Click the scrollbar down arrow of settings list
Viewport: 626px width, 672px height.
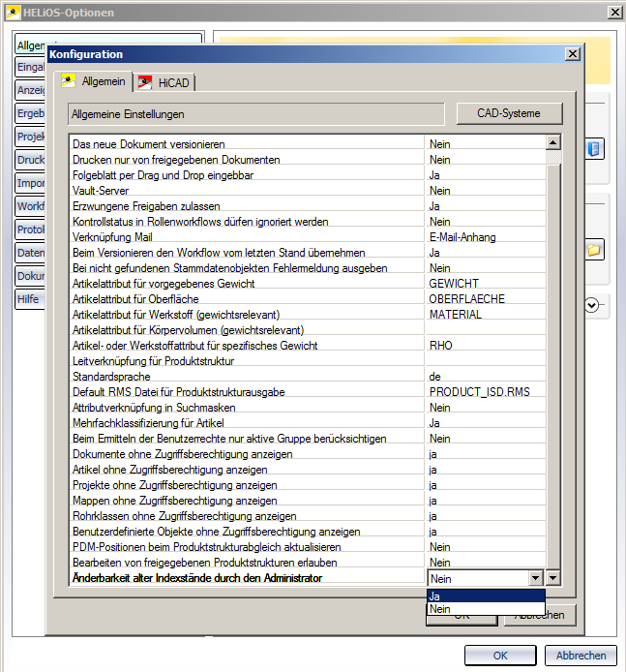553,578
